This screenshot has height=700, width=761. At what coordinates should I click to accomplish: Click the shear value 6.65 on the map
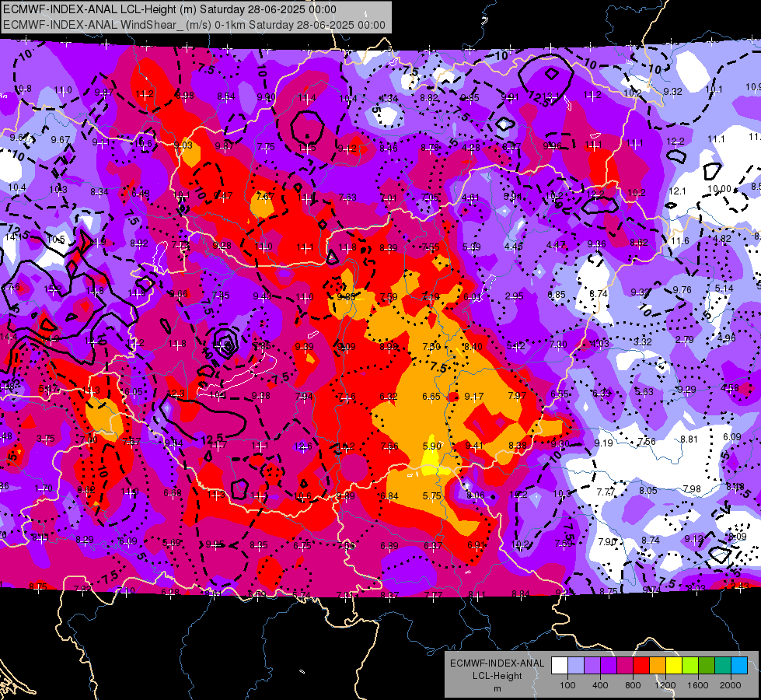(431, 397)
